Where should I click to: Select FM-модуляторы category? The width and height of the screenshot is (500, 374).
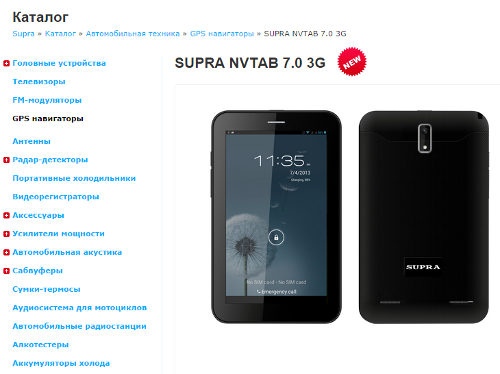coord(47,100)
